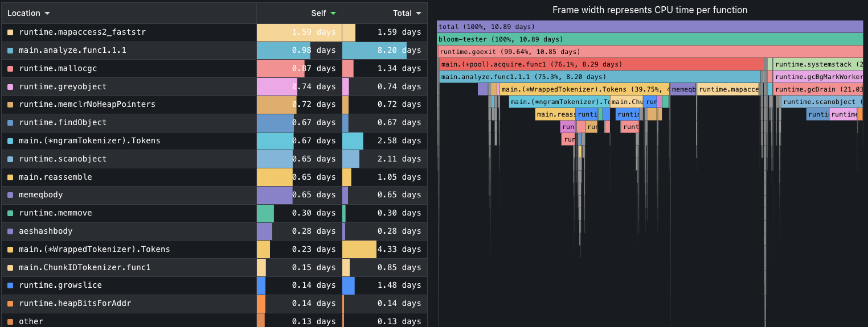
Task: Click the 1.48 days Total value
Action: (399, 285)
